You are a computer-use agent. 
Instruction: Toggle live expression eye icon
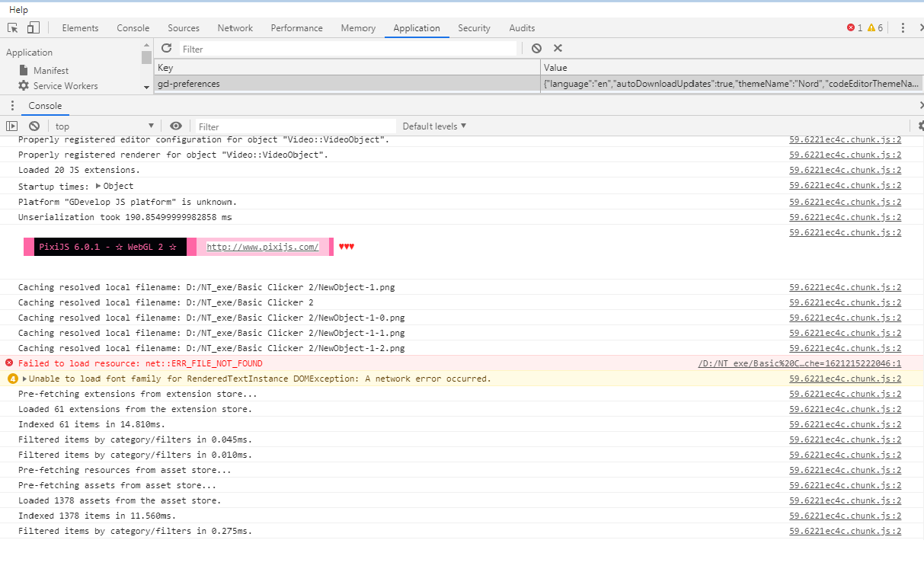176,126
